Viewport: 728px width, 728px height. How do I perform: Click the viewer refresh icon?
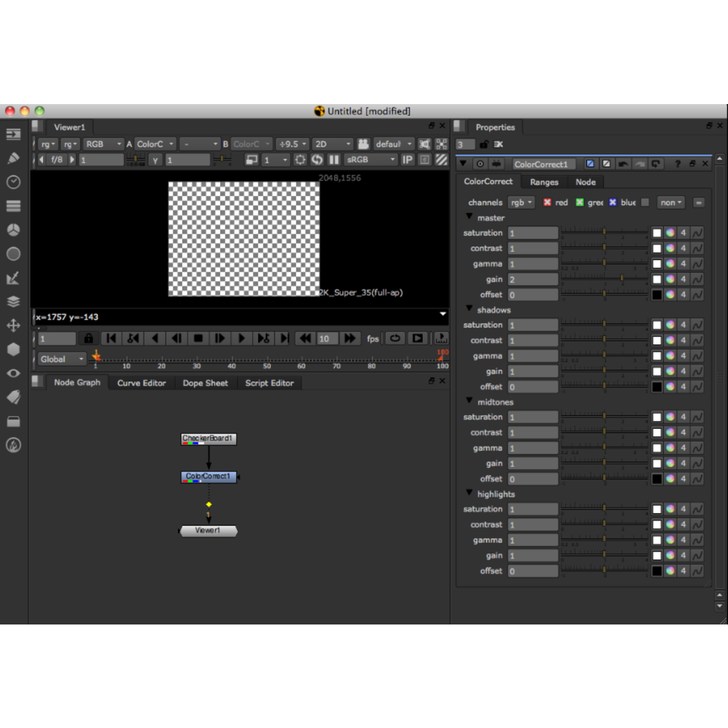click(x=317, y=160)
